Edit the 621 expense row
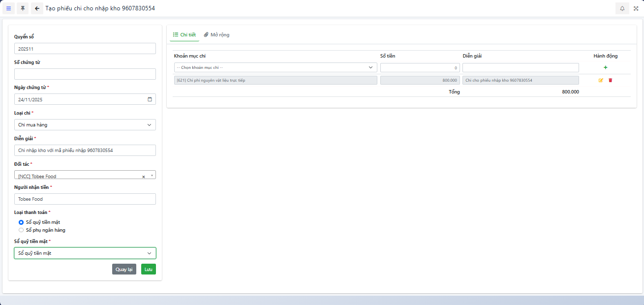This screenshot has height=305, width=644. tap(601, 80)
